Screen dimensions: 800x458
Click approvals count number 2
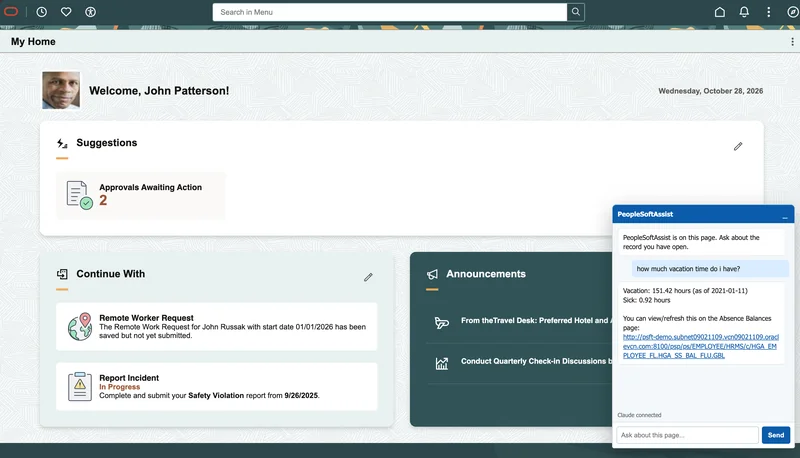(103, 200)
